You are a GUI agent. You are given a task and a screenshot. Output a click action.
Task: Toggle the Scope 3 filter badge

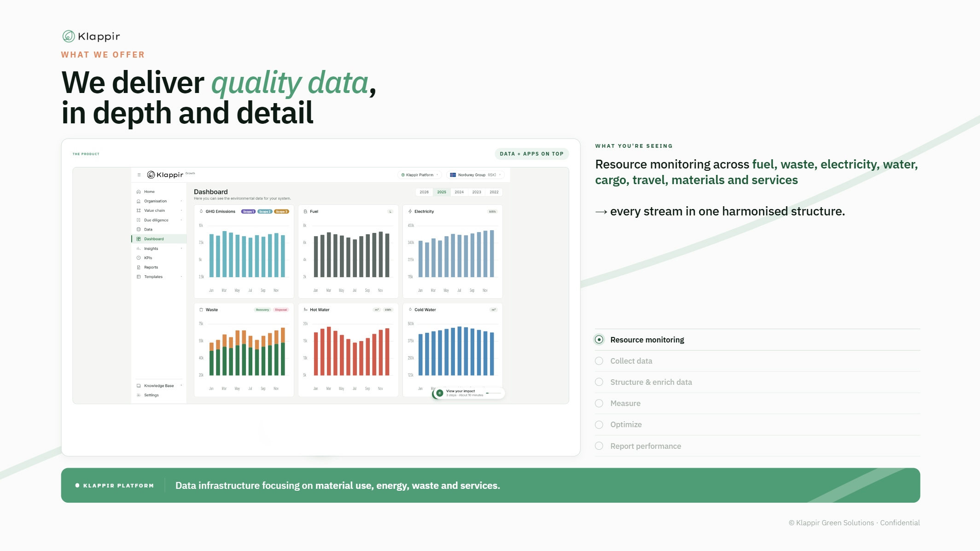(x=281, y=212)
